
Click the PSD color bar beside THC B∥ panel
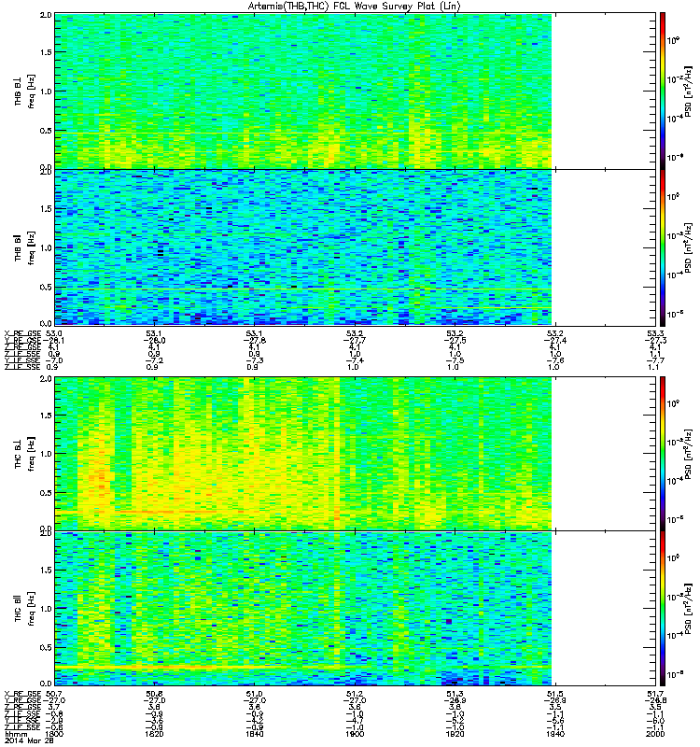click(x=663, y=609)
